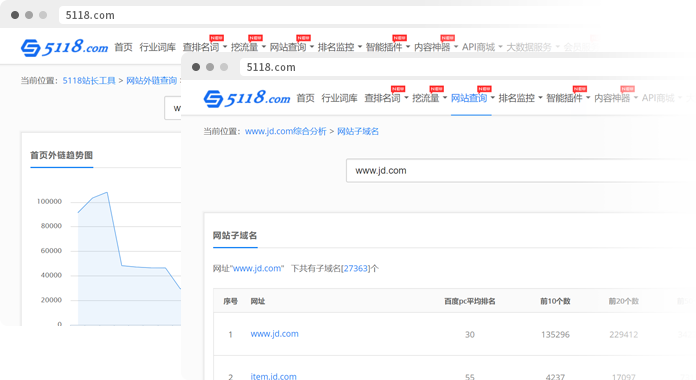Open 行业词库 in the back window navigation
This screenshot has width=696, height=380.
158,47
